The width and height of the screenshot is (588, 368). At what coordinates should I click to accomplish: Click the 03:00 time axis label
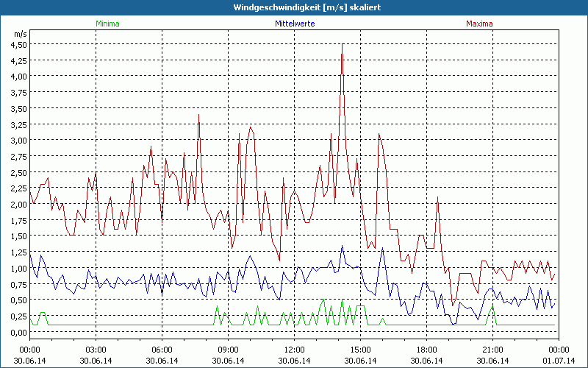(96, 350)
